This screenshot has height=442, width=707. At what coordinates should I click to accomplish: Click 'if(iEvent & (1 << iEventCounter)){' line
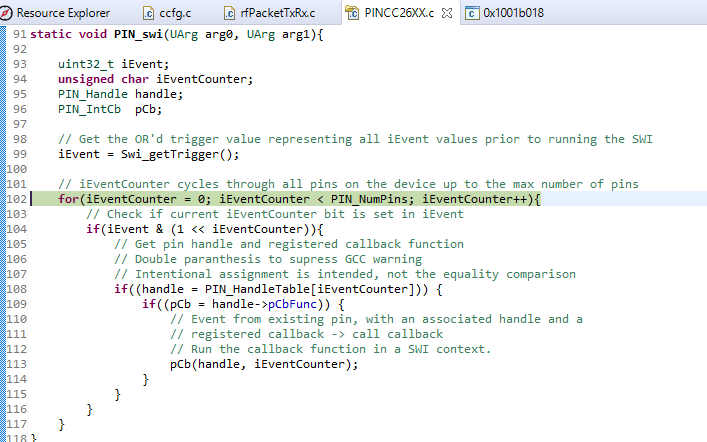click(x=205, y=229)
